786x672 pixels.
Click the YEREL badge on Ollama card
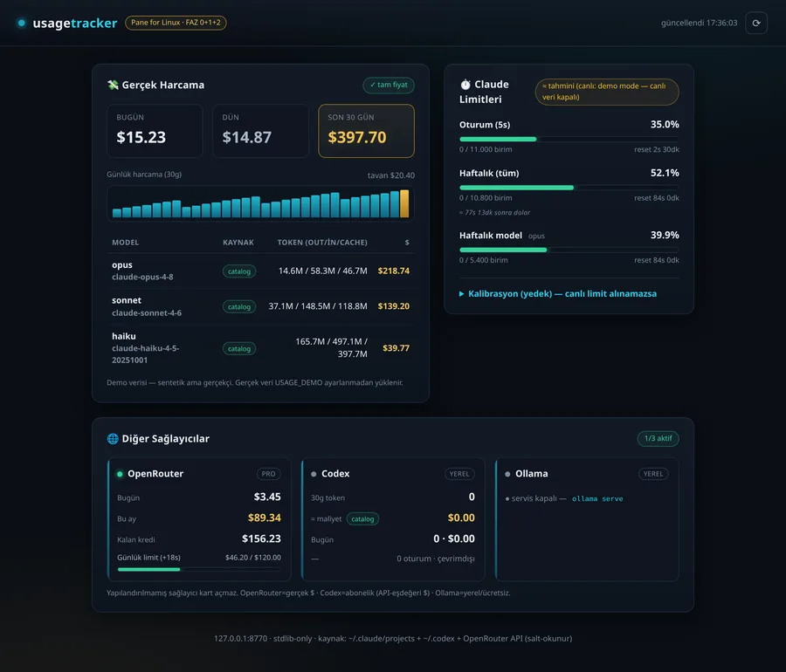[653, 474]
